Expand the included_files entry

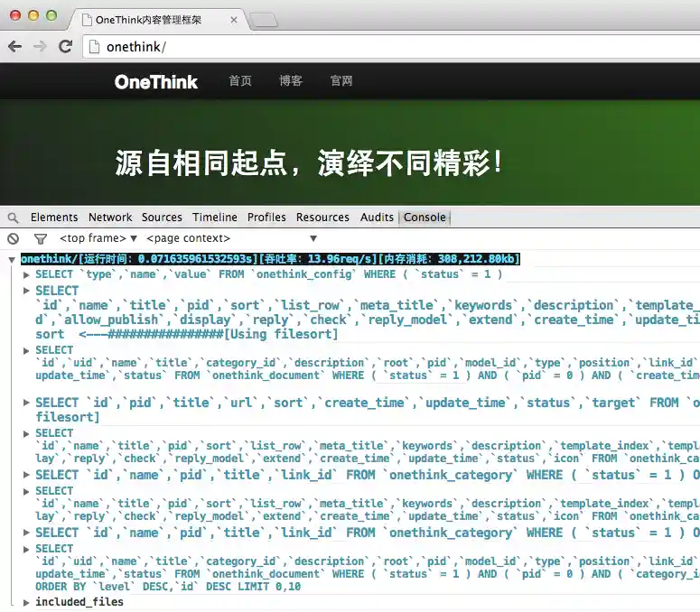point(26,603)
